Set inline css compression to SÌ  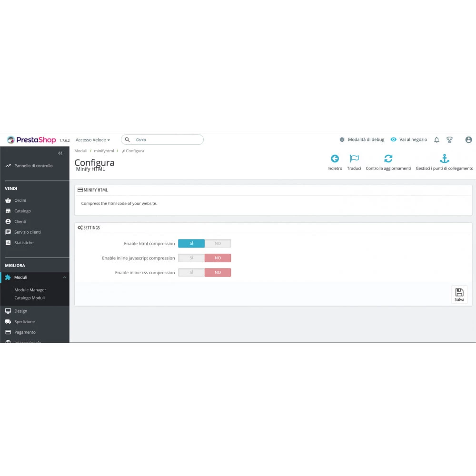pyautogui.click(x=191, y=273)
